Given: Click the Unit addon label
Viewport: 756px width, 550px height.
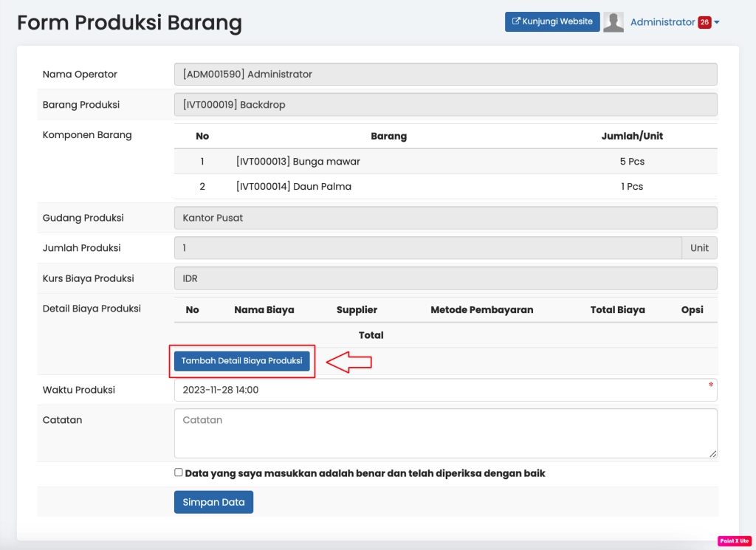Looking at the screenshot, I should pyautogui.click(x=699, y=248).
